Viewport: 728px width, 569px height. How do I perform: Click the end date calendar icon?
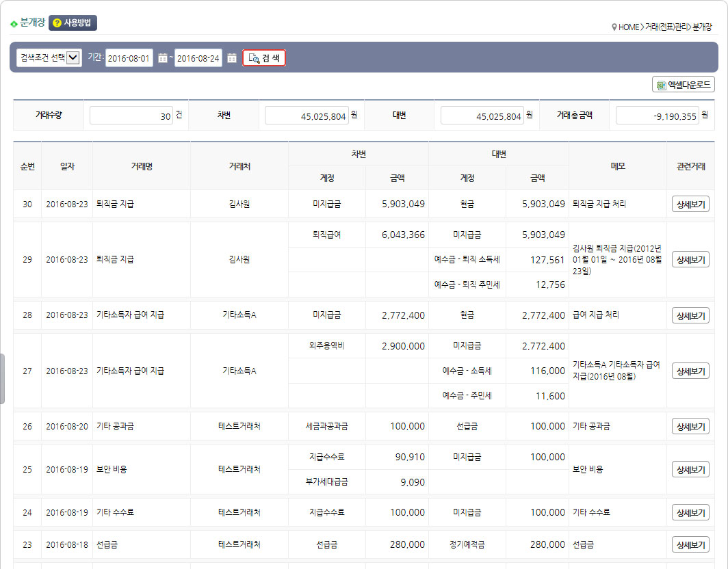pos(232,58)
